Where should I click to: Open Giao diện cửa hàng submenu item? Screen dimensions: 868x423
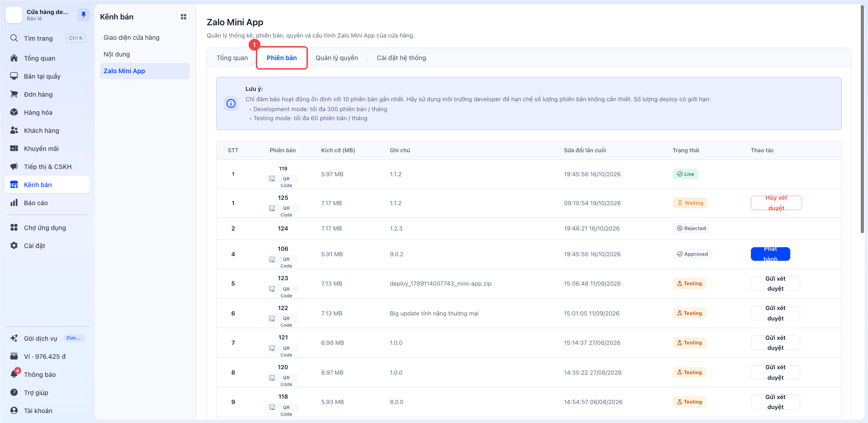coord(145,38)
